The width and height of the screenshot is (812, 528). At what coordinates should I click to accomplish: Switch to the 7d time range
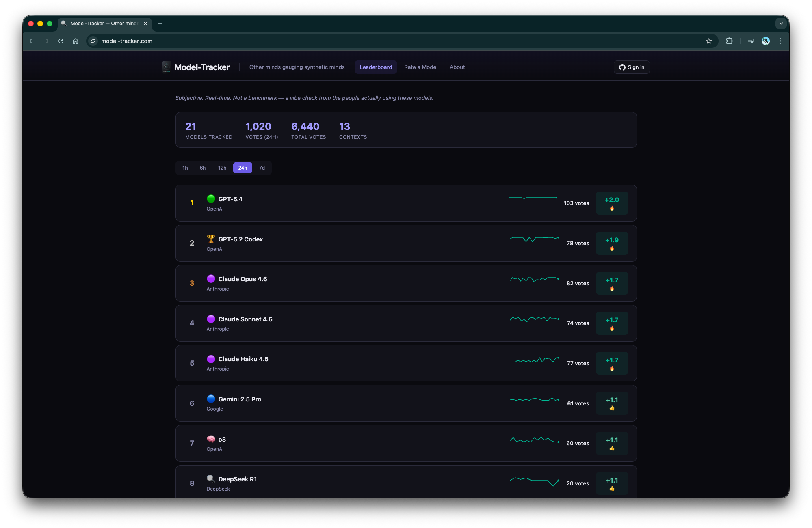tap(262, 168)
